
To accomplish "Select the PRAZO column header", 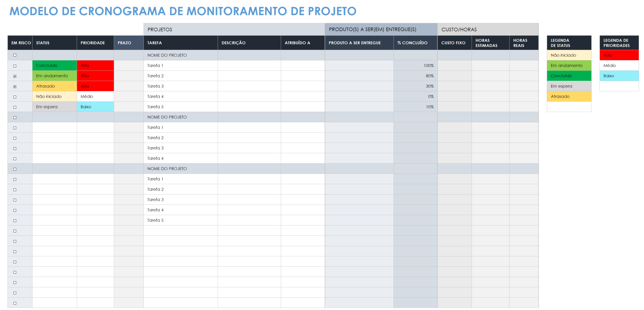I will 129,43.
